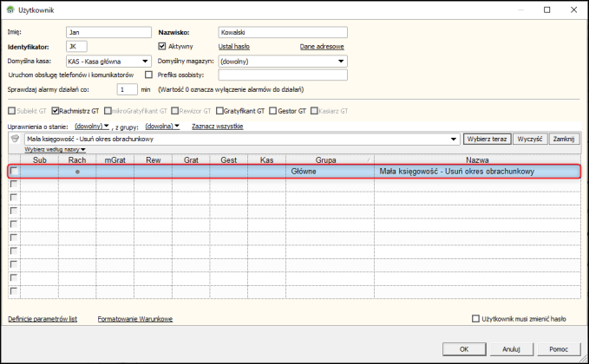Click the Kas column header
The image size is (589, 364).
click(x=266, y=159)
